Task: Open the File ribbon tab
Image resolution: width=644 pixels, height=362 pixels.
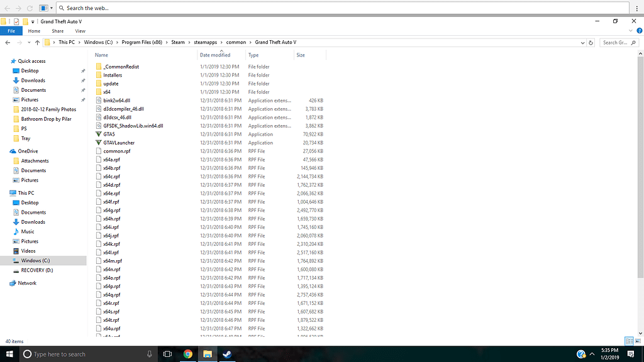Action: [11, 31]
